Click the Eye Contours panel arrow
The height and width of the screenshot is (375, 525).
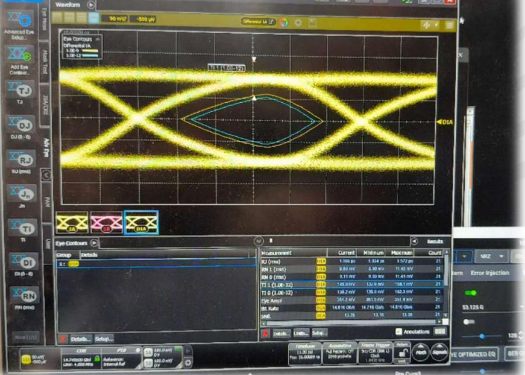[x=94, y=243]
